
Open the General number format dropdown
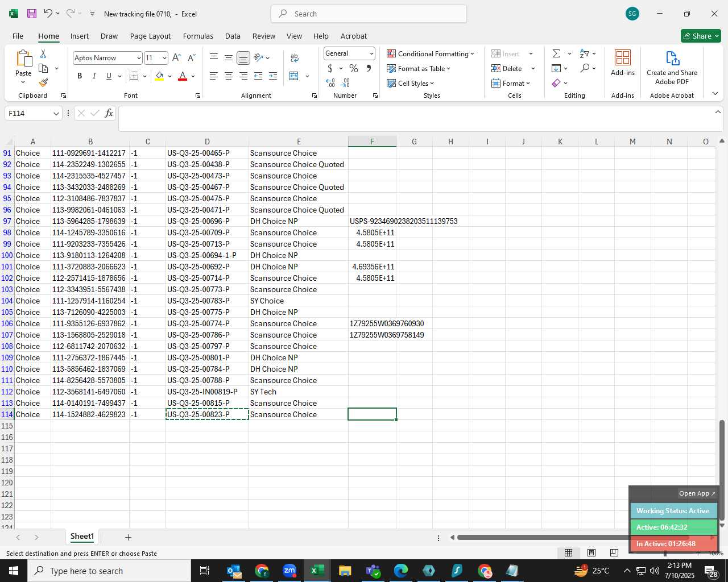(x=371, y=53)
